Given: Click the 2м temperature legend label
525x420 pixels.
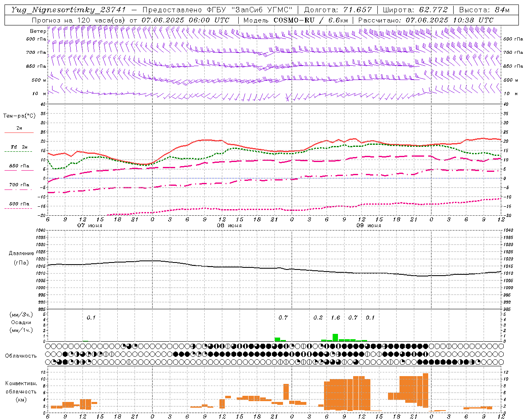Looking at the screenshot, I should point(19,128).
